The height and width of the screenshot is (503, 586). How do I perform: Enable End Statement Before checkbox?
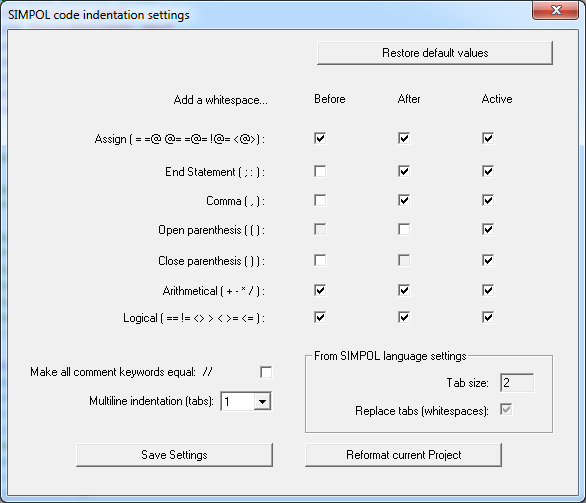coord(320,172)
